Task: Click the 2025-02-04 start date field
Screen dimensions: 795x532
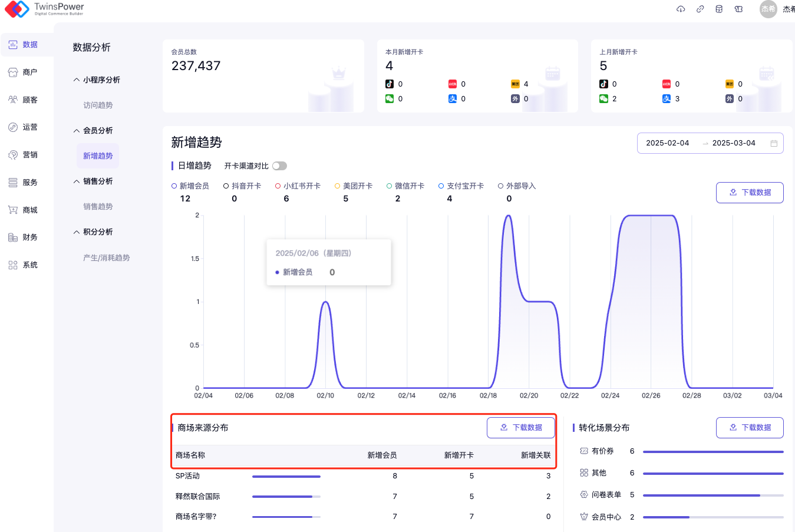Action: pyautogui.click(x=667, y=143)
